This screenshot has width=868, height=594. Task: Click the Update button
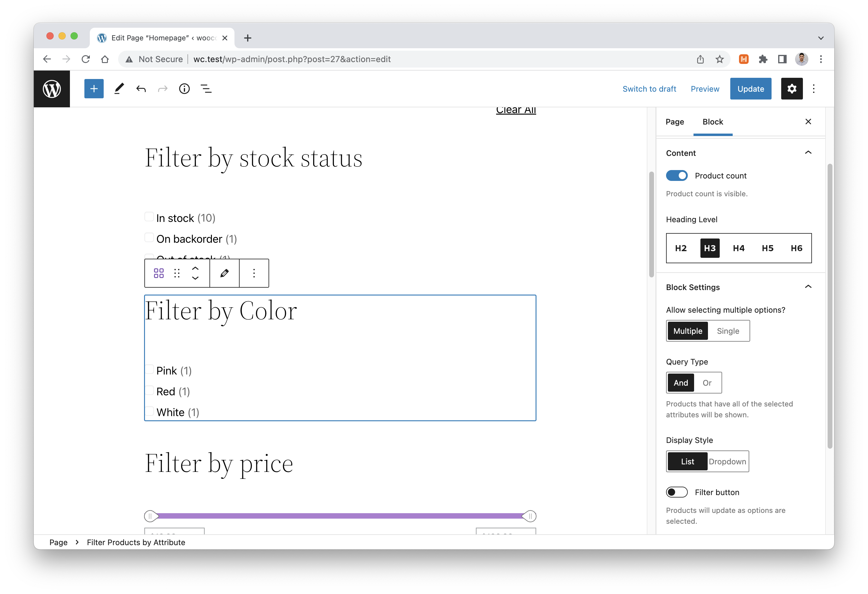(x=750, y=89)
